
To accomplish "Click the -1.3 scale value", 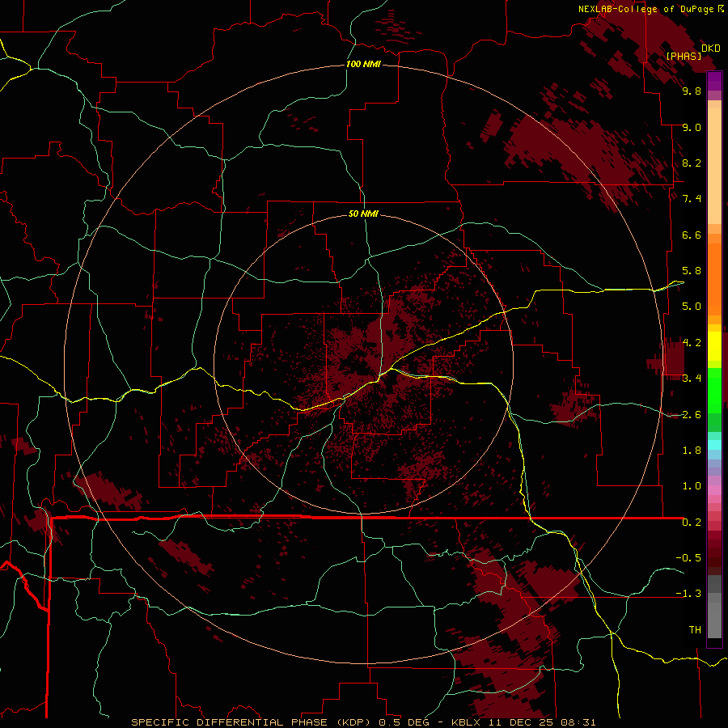I will (x=688, y=594).
